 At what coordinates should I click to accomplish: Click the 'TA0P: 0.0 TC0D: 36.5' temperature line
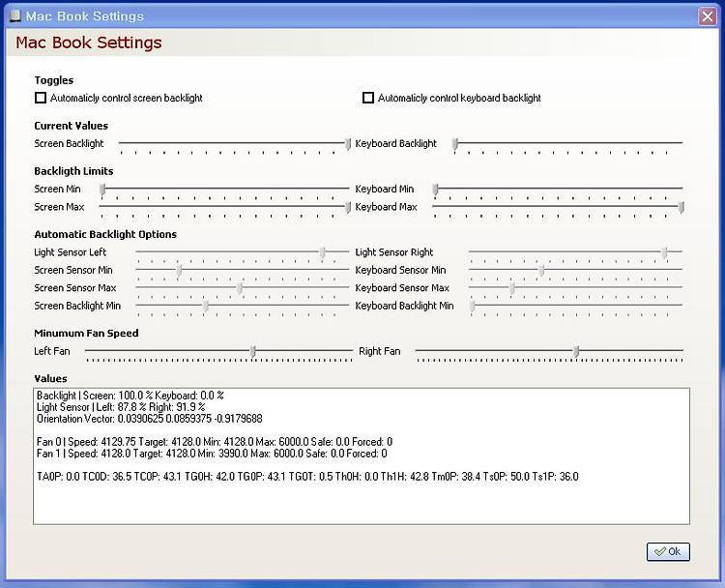307,477
